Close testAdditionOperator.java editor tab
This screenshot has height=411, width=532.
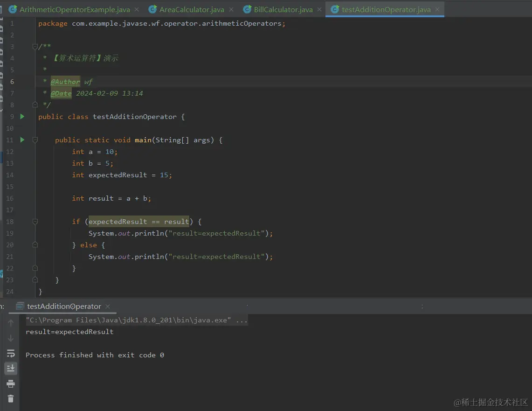(x=437, y=9)
